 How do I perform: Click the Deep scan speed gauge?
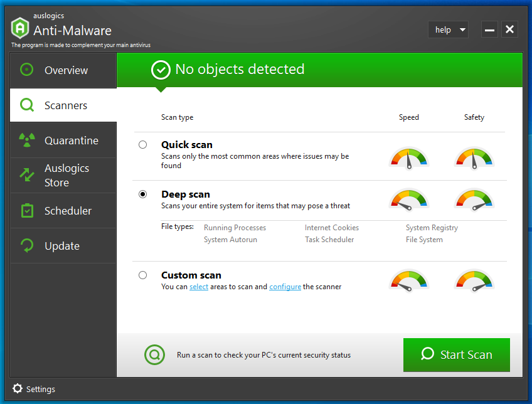point(409,199)
